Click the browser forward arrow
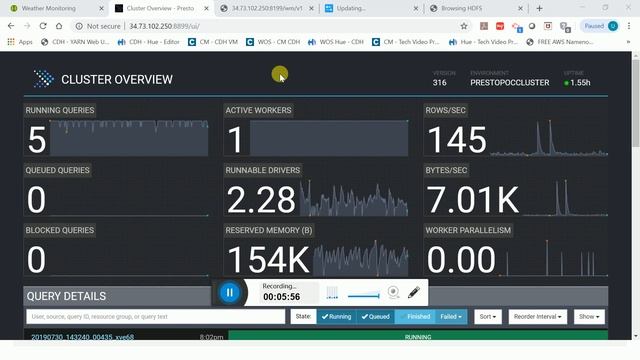The width and height of the screenshot is (640, 360). click(x=27, y=26)
